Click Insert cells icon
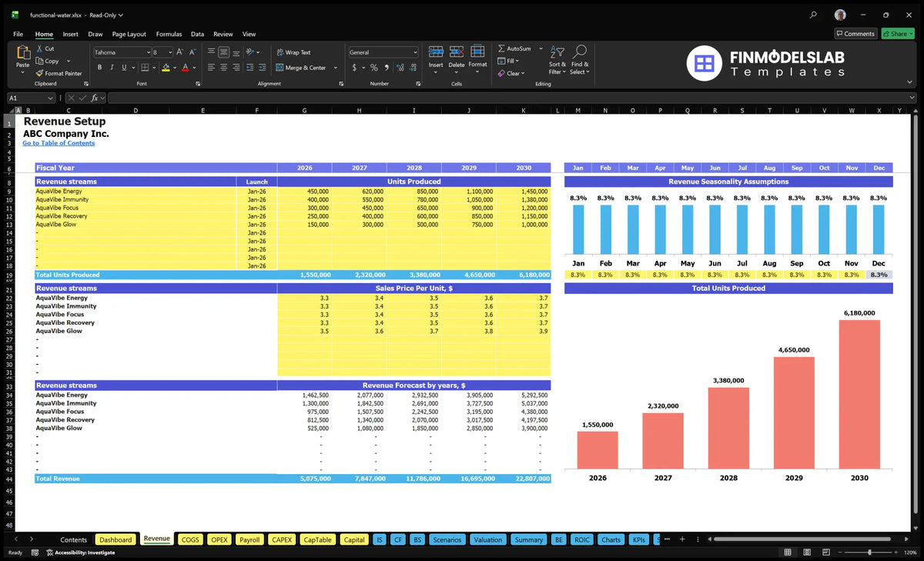This screenshot has width=924, height=561. (436, 52)
